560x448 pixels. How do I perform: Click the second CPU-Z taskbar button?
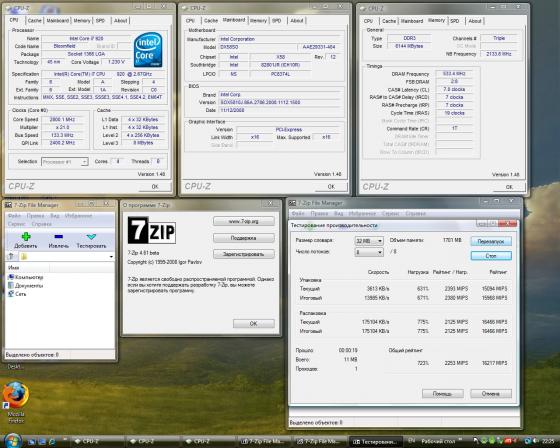(x=152, y=442)
